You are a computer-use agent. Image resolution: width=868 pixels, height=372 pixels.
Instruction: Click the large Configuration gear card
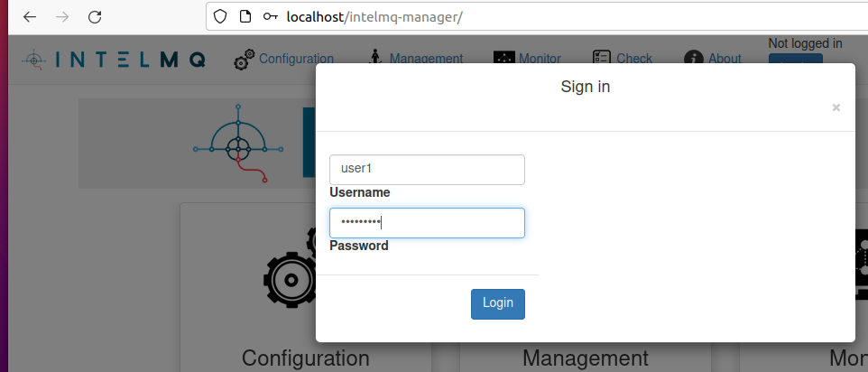(306, 287)
